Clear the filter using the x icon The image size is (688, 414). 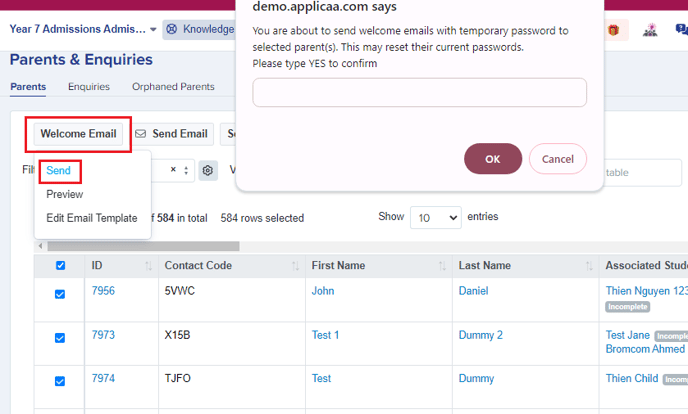pyautogui.click(x=173, y=169)
